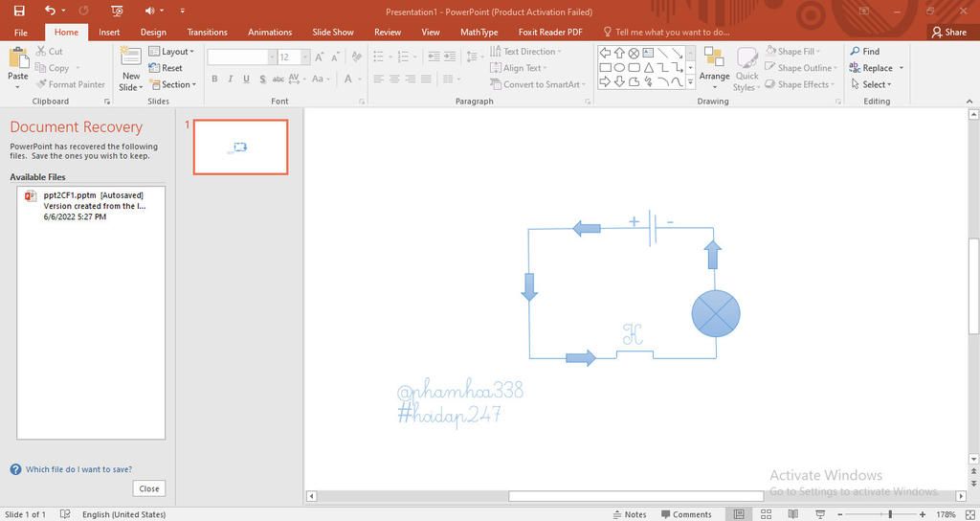The width and height of the screenshot is (980, 521).
Task: Collapse the ribbon with the chevron
Action: (969, 102)
